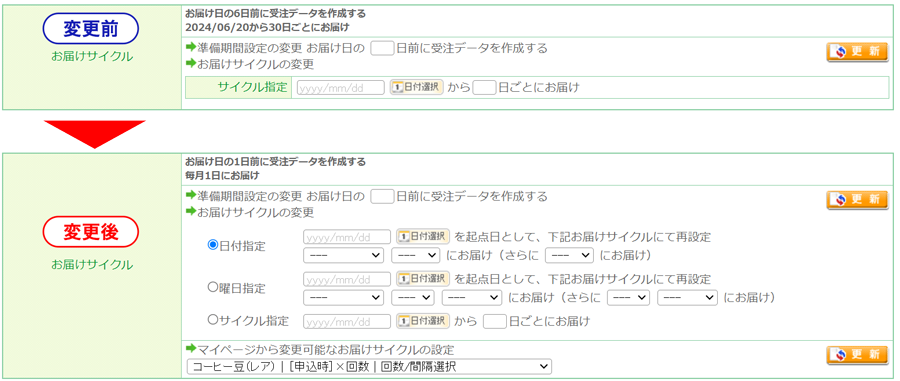Open the 日付選択 calendar in the 変更後 サイクル指定 row
Image resolution: width=900 pixels, height=381 pixels.
pos(423,321)
